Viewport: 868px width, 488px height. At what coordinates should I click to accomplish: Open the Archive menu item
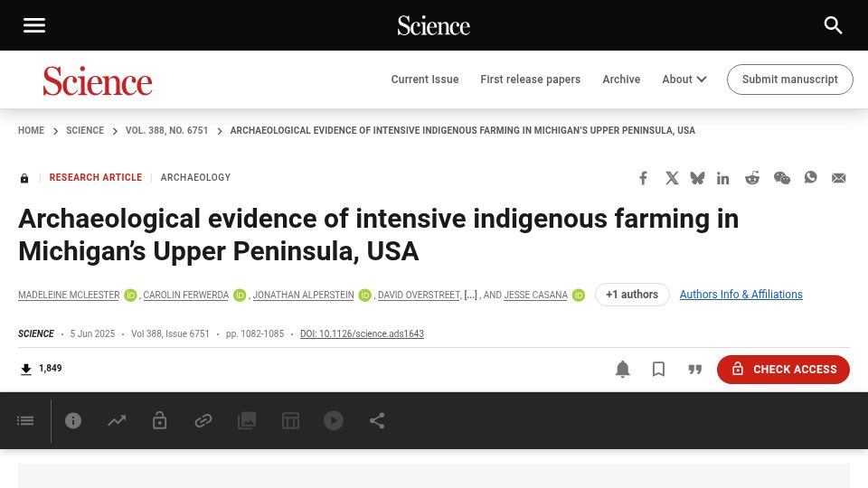pos(621,80)
